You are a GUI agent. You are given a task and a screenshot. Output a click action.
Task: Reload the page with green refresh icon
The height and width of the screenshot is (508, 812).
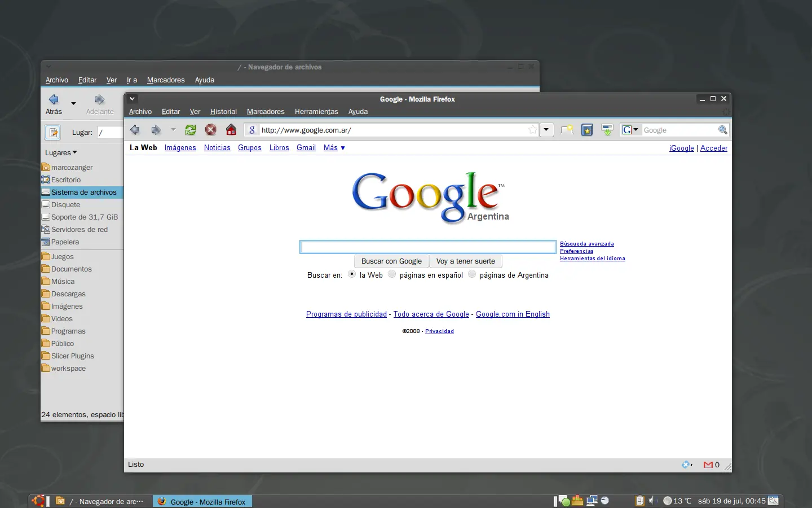(x=191, y=130)
